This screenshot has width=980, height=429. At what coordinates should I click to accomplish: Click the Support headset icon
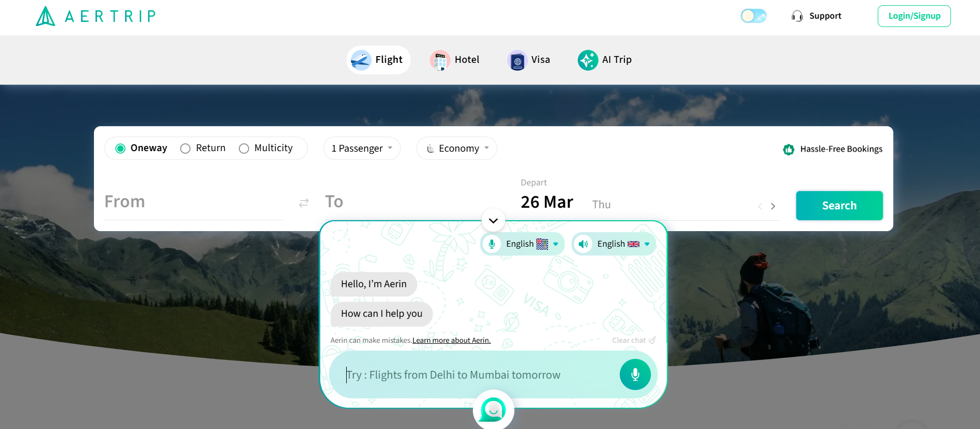point(797,16)
